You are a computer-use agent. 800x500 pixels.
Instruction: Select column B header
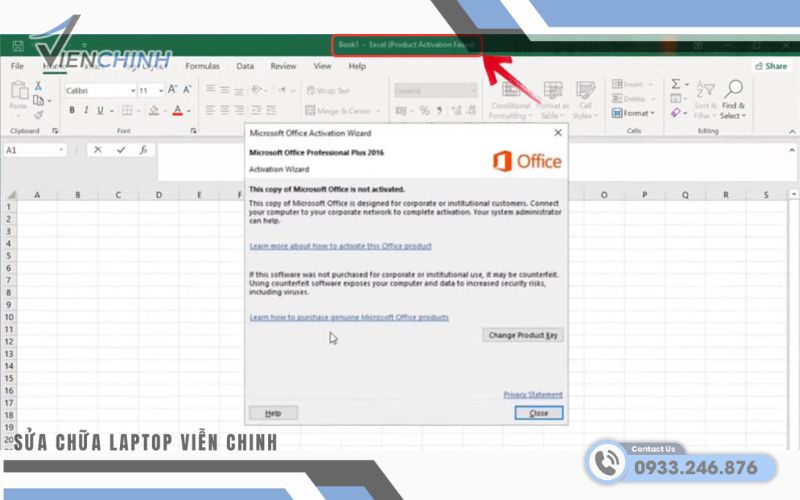[x=78, y=195]
